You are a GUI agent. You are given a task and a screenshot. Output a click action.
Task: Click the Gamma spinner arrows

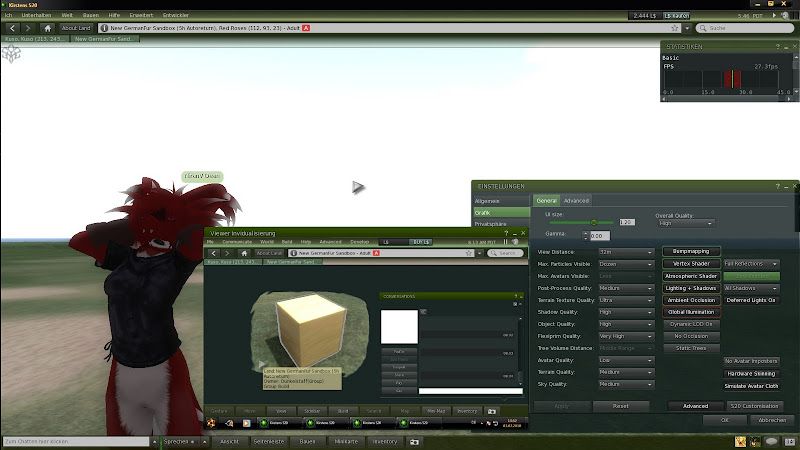pyautogui.click(x=585, y=236)
